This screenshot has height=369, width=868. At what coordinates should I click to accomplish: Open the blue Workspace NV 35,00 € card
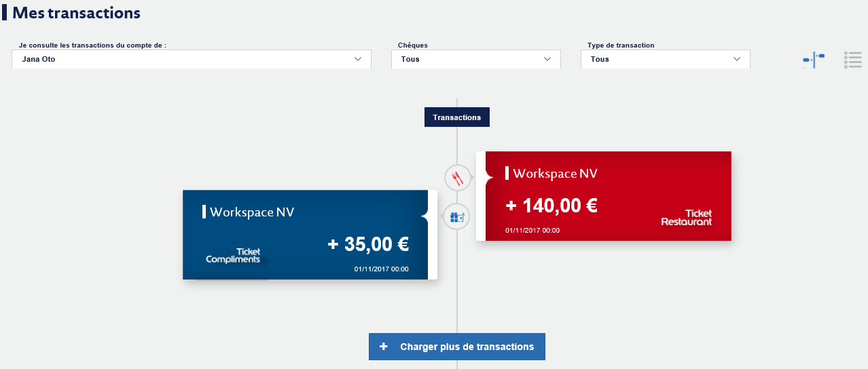[x=310, y=235]
